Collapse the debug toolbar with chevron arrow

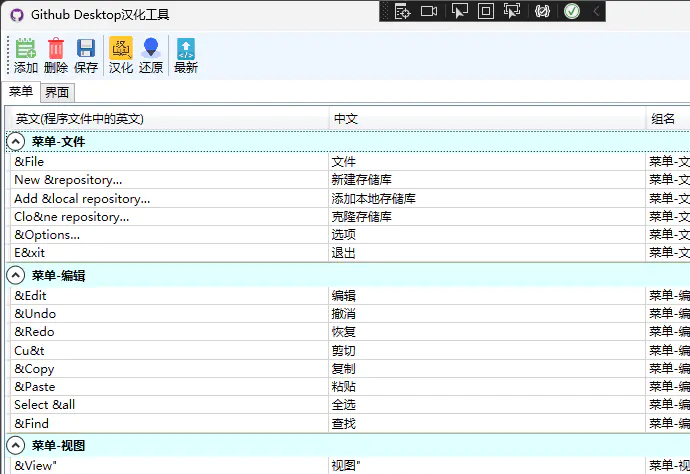click(x=596, y=11)
